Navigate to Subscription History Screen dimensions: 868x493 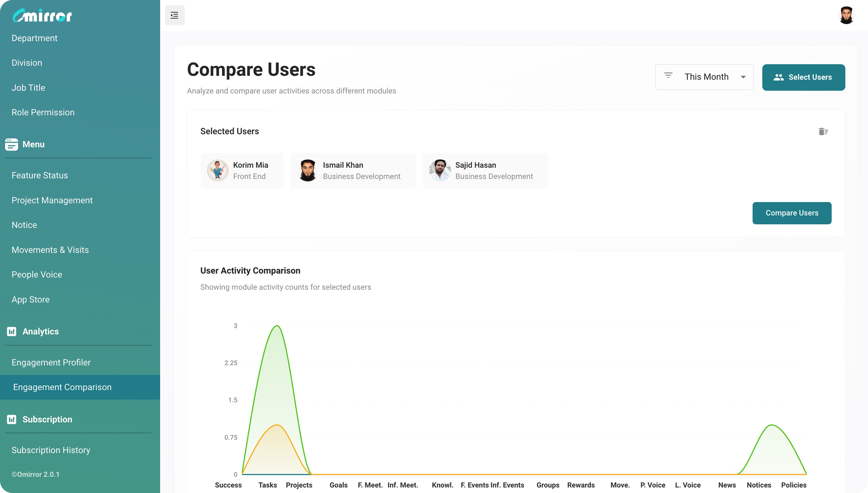[51, 450]
